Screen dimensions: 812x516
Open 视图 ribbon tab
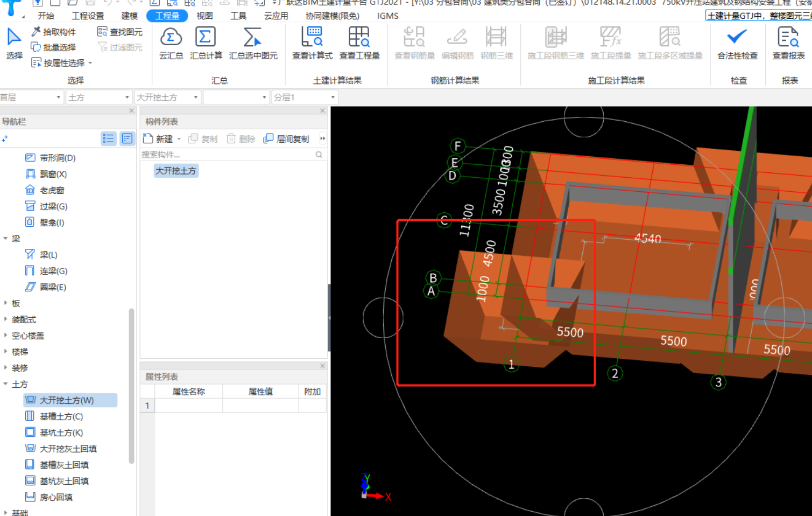coord(204,16)
